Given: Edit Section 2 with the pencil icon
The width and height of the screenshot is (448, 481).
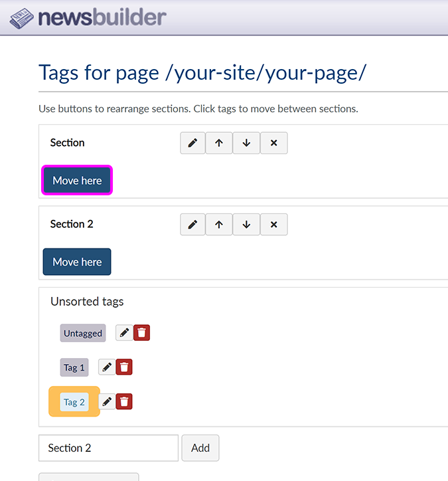Looking at the screenshot, I should point(192,225).
